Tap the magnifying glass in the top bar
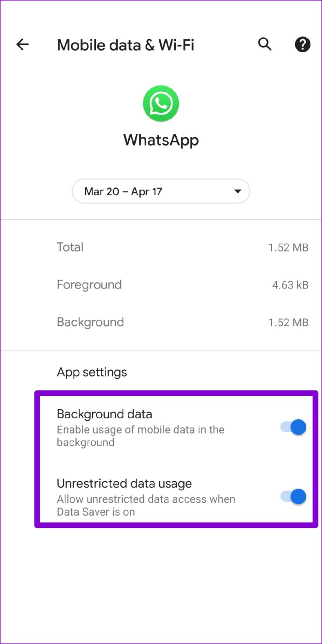 click(265, 44)
